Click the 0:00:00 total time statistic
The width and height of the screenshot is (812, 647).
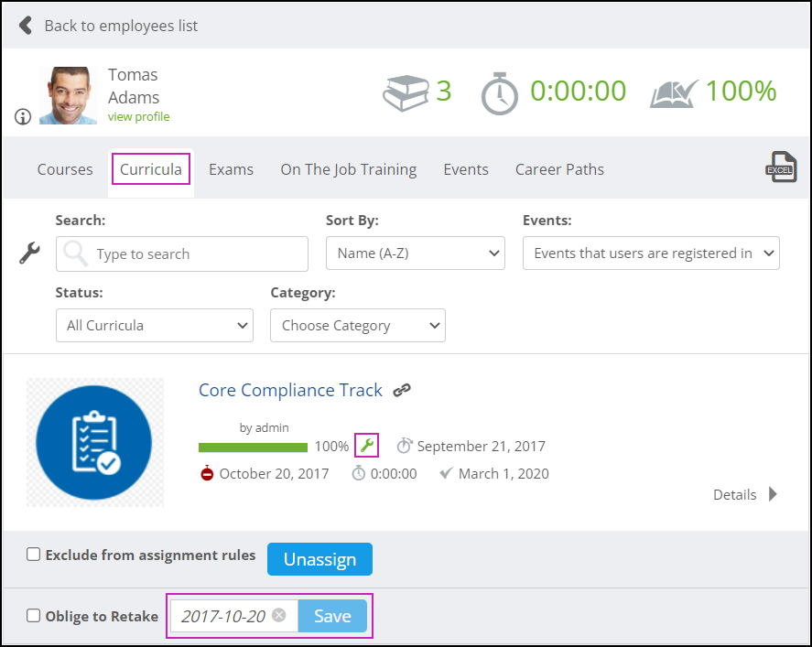coord(578,92)
